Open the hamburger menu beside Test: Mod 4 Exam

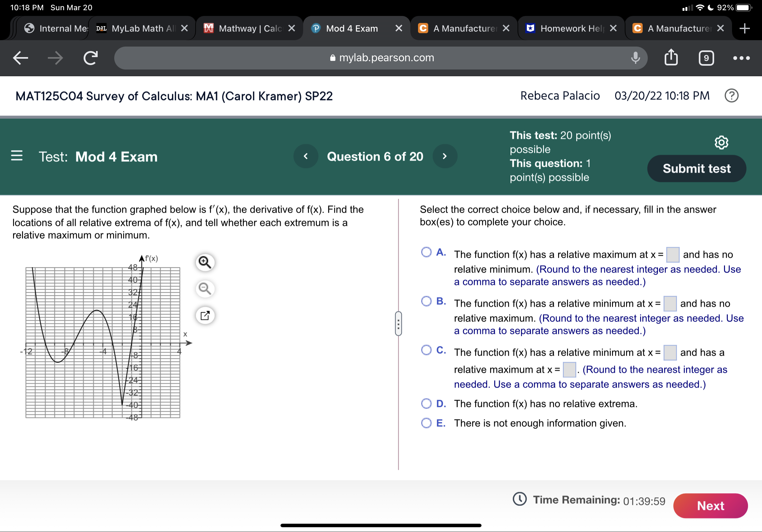tap(17, 156)
